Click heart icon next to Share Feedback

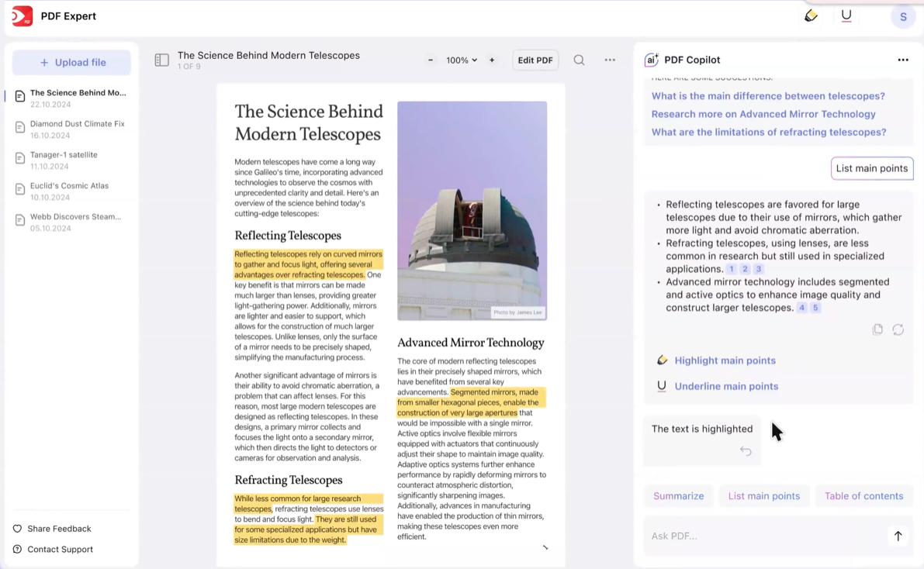[17, 529]
